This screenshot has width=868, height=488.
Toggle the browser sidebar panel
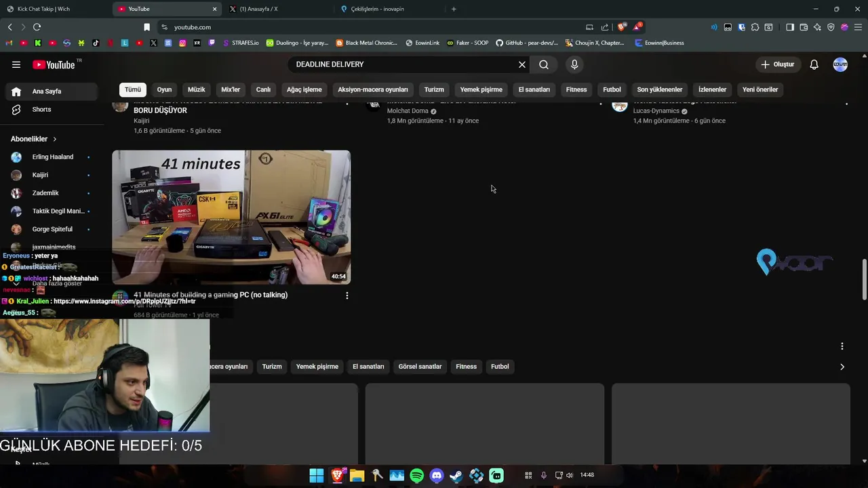[790, 27]
